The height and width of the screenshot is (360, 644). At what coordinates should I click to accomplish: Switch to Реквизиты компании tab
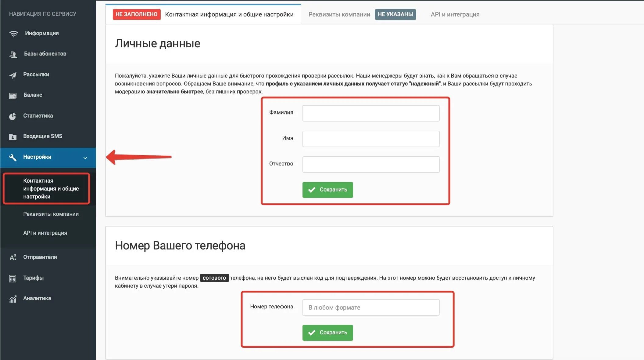pyautogui.click(x=339, y=14)
